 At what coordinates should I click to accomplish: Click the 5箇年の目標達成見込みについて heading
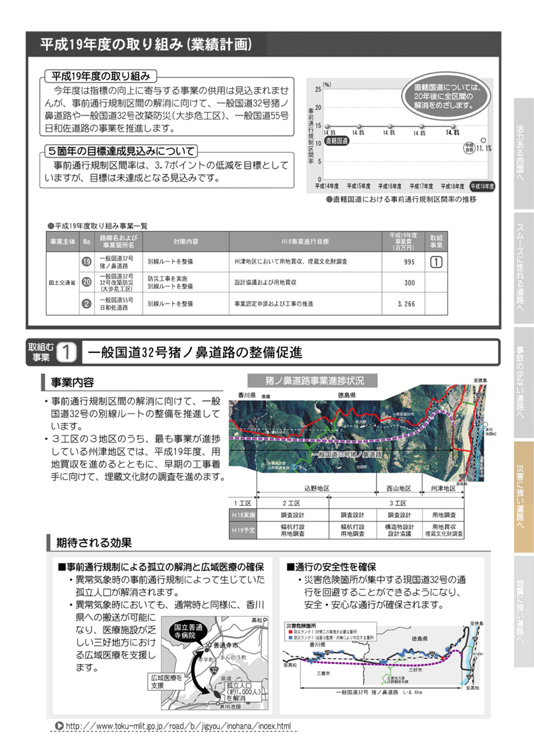[x=121, y=151]
